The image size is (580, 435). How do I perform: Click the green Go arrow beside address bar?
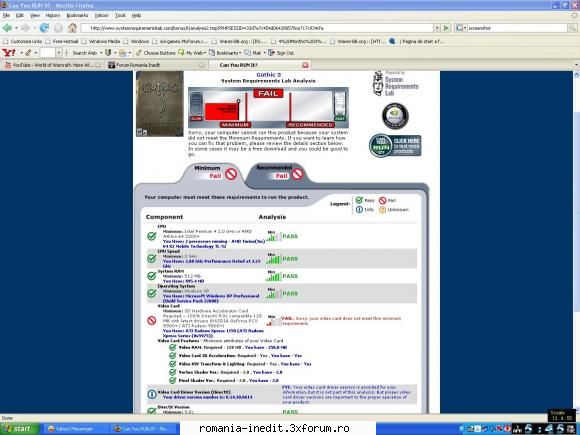[446, 28]
